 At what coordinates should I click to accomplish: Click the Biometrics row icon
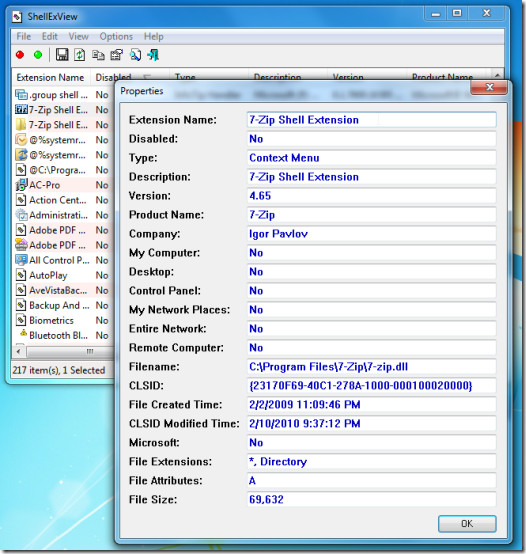point(21,320)
